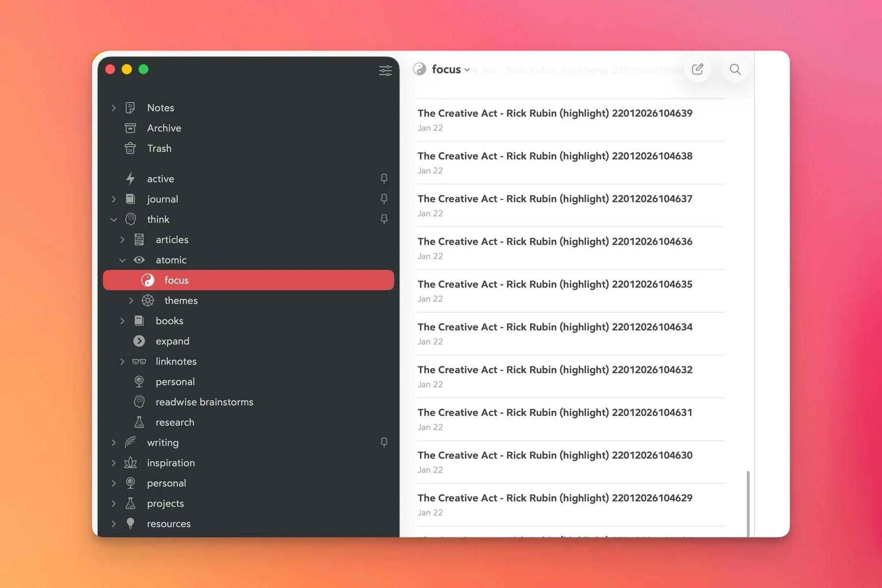
Task: Click the books icon in sidebar
Action: tap(139, 320)
